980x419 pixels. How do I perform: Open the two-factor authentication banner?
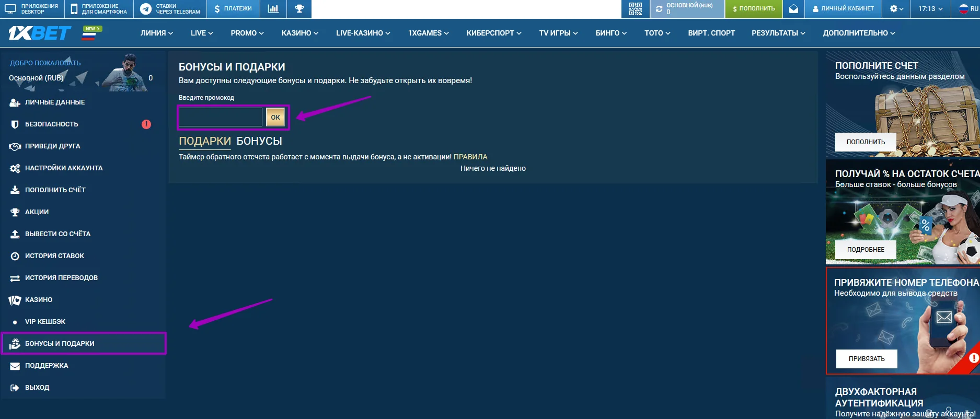(x=903, y=398)
